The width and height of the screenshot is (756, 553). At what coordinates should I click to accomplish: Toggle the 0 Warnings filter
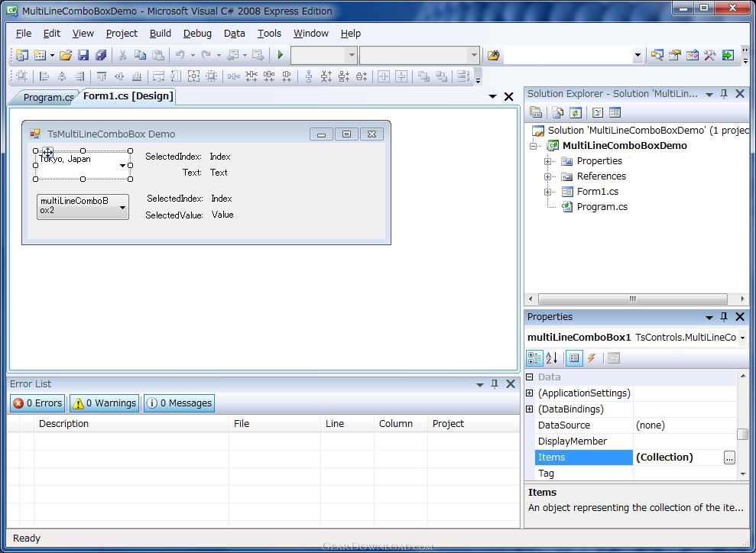(x=104, y=403)
